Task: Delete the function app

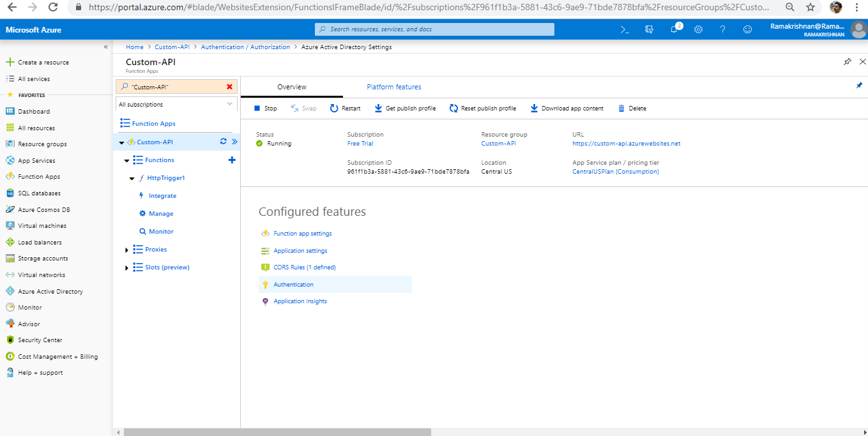Action: click(x=632, y=109)
